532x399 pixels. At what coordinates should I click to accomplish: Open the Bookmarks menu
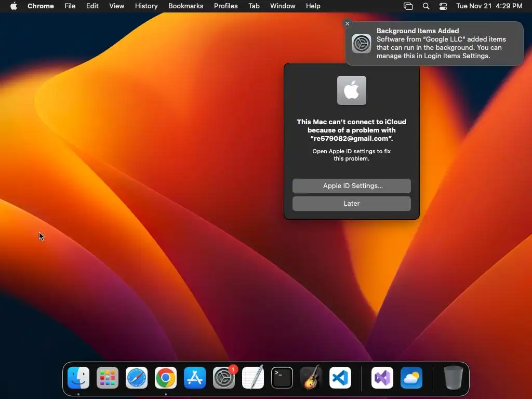click(x=185, y=6)
